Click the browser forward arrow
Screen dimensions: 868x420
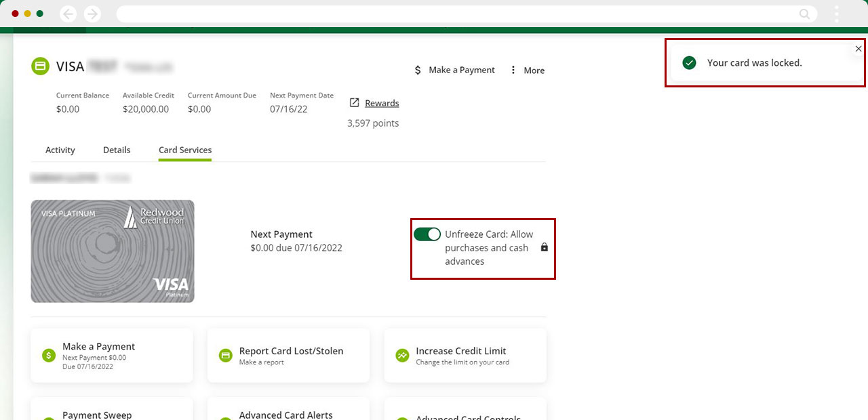click(92, 14)
